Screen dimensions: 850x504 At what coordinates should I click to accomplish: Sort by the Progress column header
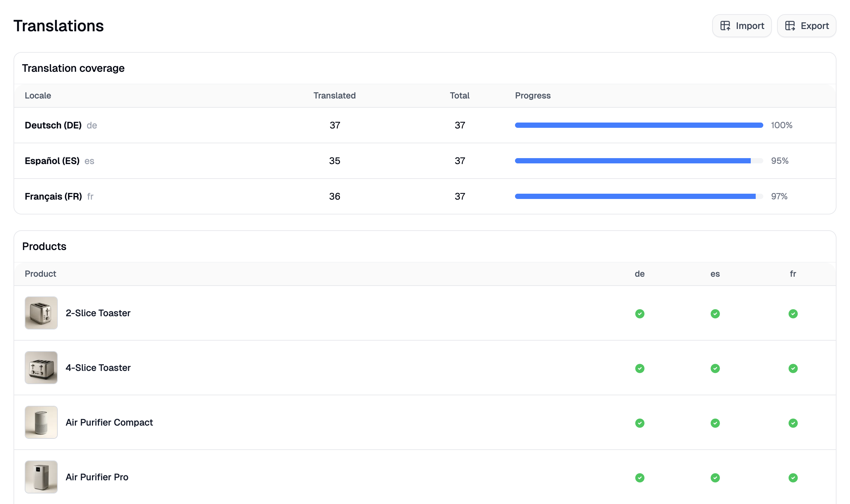(532, 96)
